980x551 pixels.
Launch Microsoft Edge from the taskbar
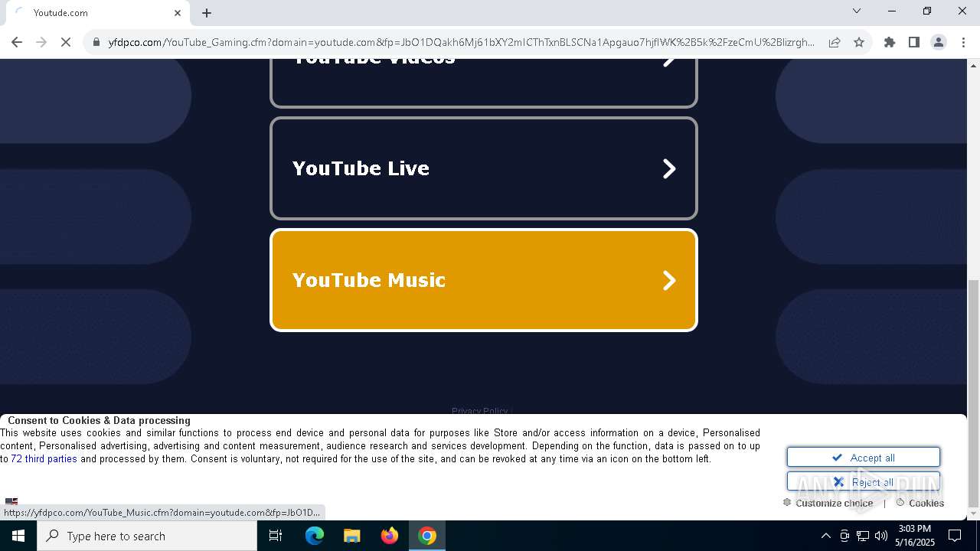(315, 536)
